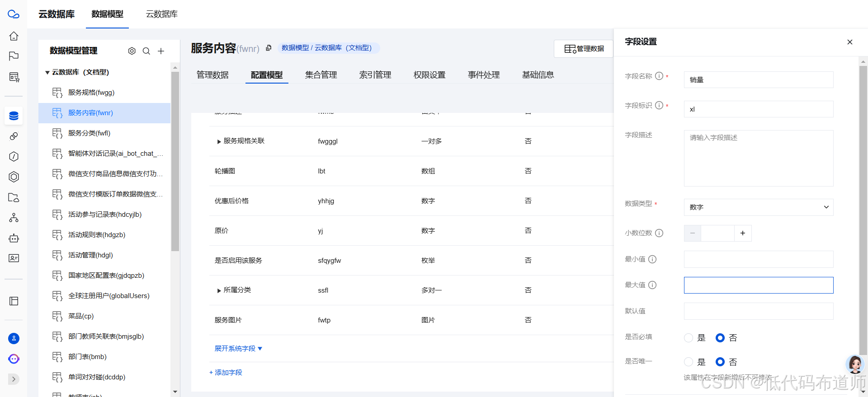Add new data model with plus icon
The width and height of the screenshot is (868, 397).
[161, 51]
